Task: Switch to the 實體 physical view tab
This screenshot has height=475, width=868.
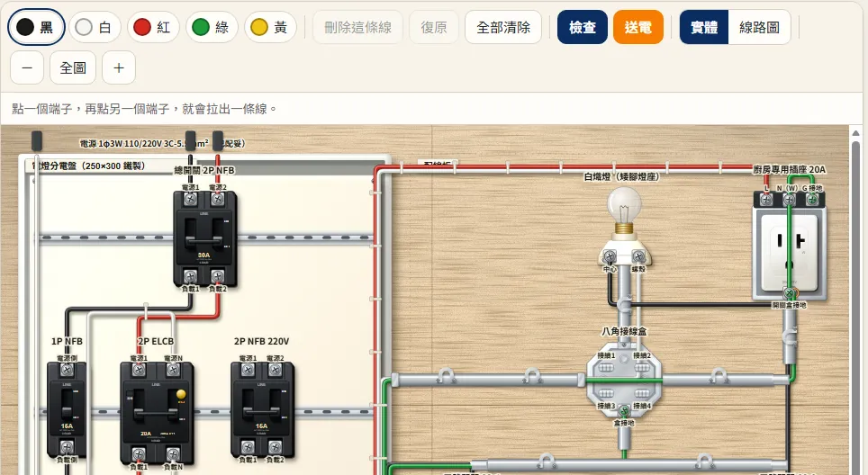Action: (x=704, y=27)
